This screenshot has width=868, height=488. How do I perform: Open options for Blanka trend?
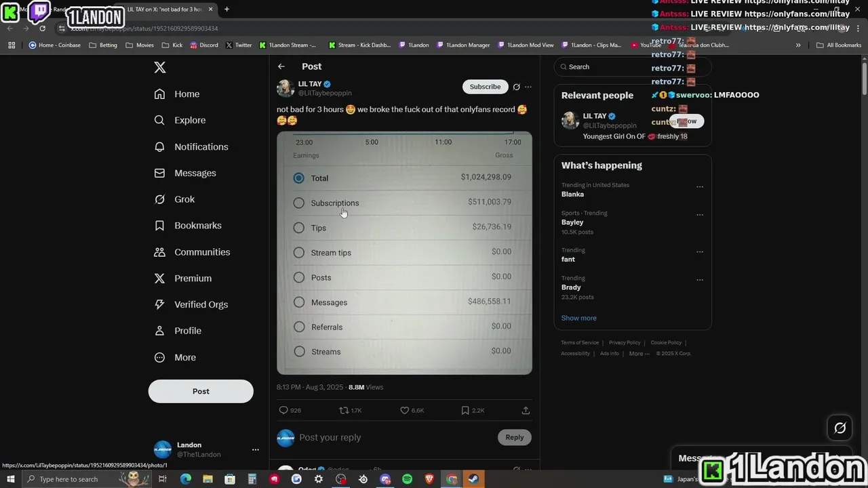coord(700,187)
